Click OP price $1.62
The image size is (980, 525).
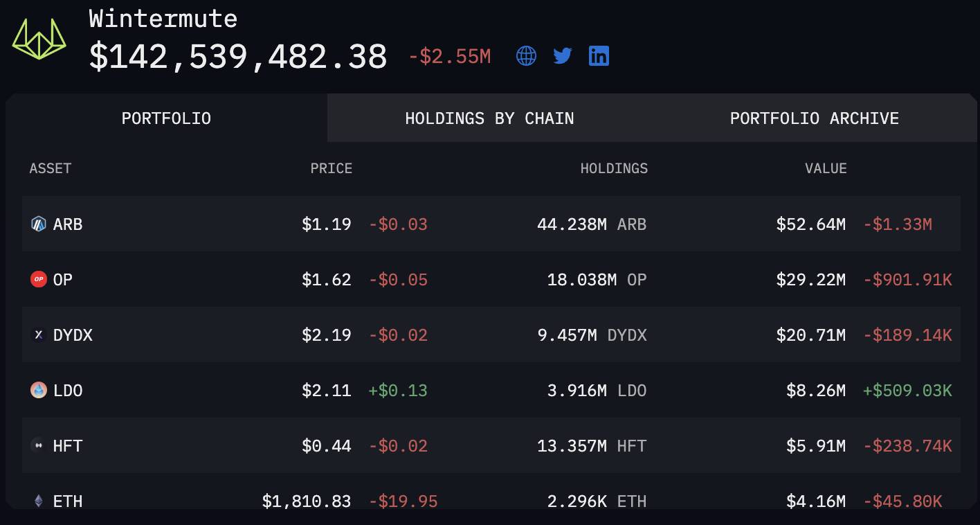(x=327, y=280)
